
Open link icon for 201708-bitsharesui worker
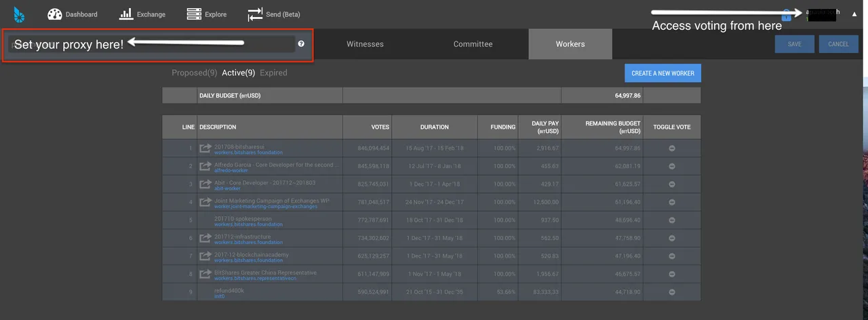point(205,148)
